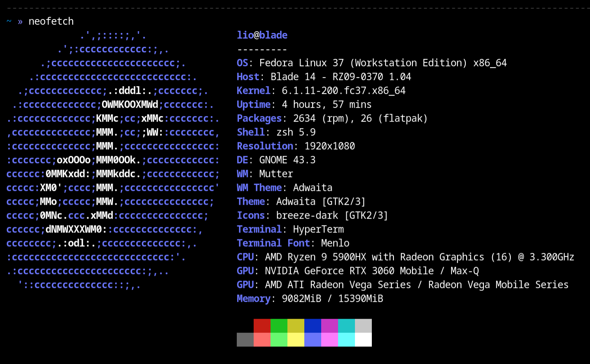Click the lio@blade user host title

click(262, 35)
